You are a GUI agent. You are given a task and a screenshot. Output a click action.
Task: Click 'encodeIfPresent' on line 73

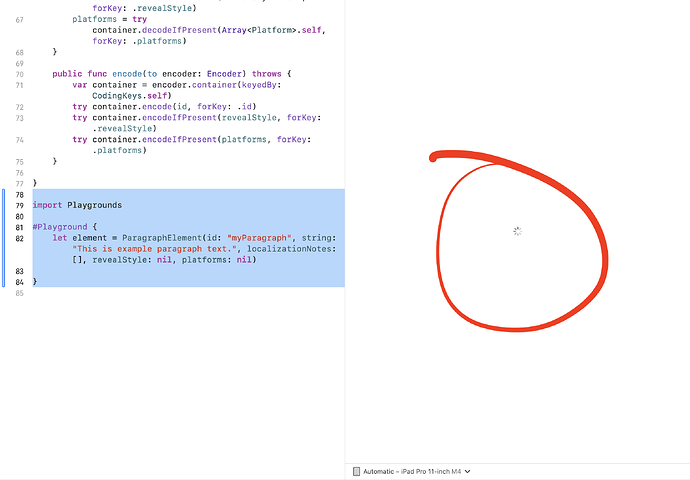(x=179, y=117)
